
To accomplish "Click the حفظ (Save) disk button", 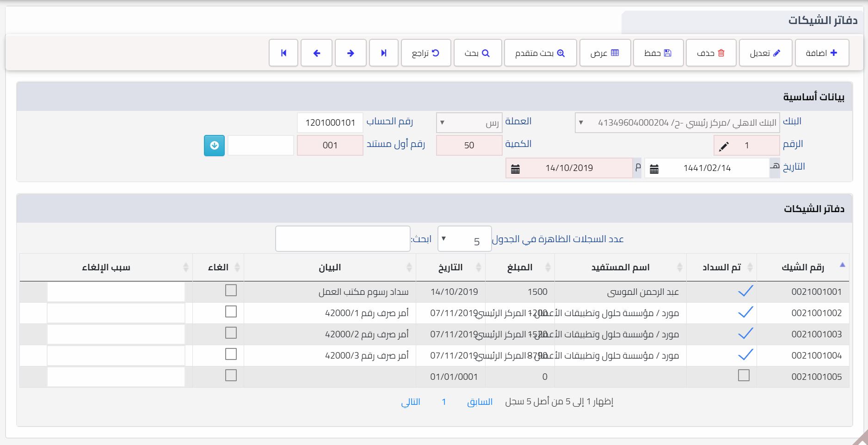I will (658, 53).
